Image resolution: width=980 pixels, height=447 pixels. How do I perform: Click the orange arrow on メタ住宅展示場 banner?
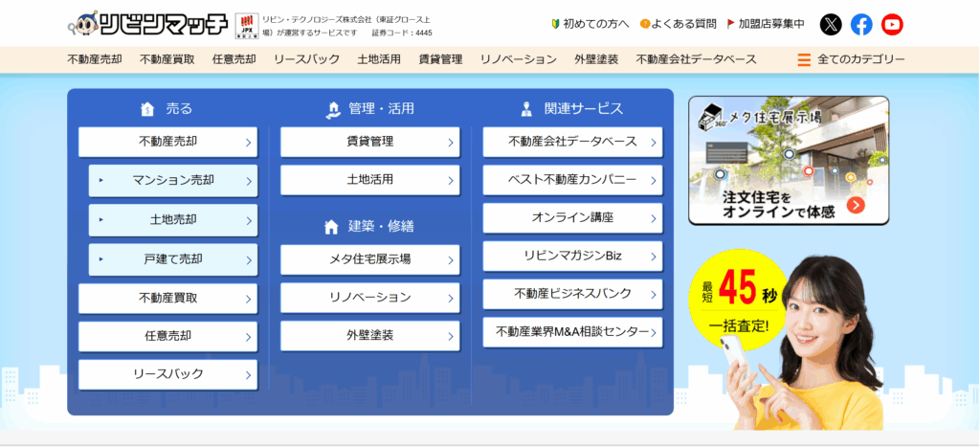(x=856, y=205)
